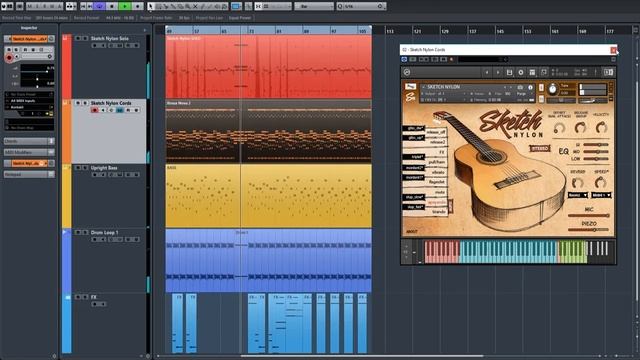Image resolution: width=640 pixels, height=360 pixels.
Task: Select the red Sketch Nylon Solo audio clip
Action: 268,67
